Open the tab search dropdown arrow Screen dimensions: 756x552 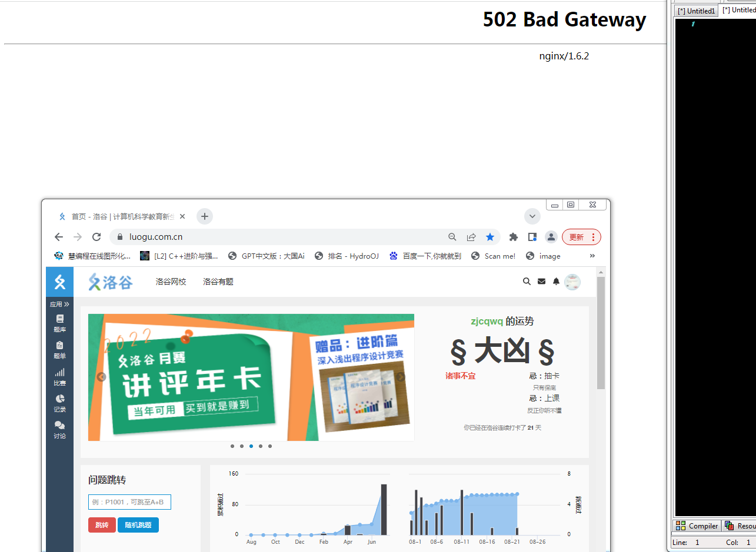[x=532, y=216]
